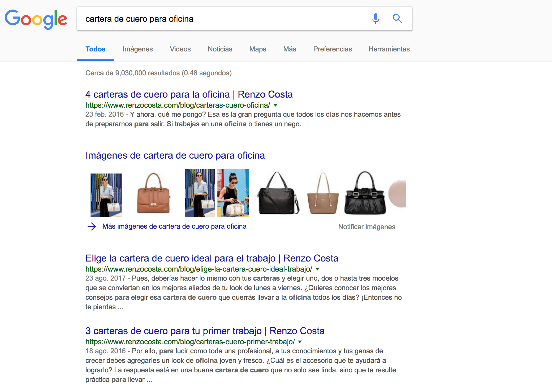The width and height of the screenshot is (552, 392).
Task: Open 'Elige la cartera de cuero ideal' result
Action: [x=212, y=258]
